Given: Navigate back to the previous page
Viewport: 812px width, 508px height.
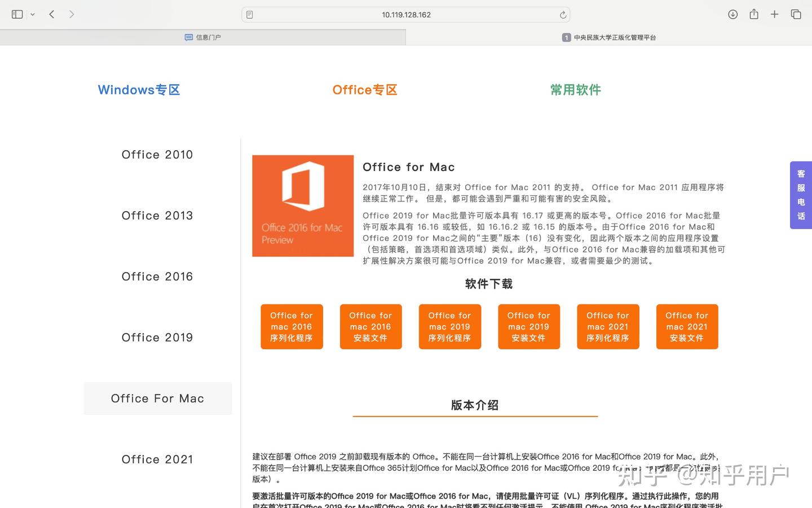Looking at the screenshot, I should (51, 14).
